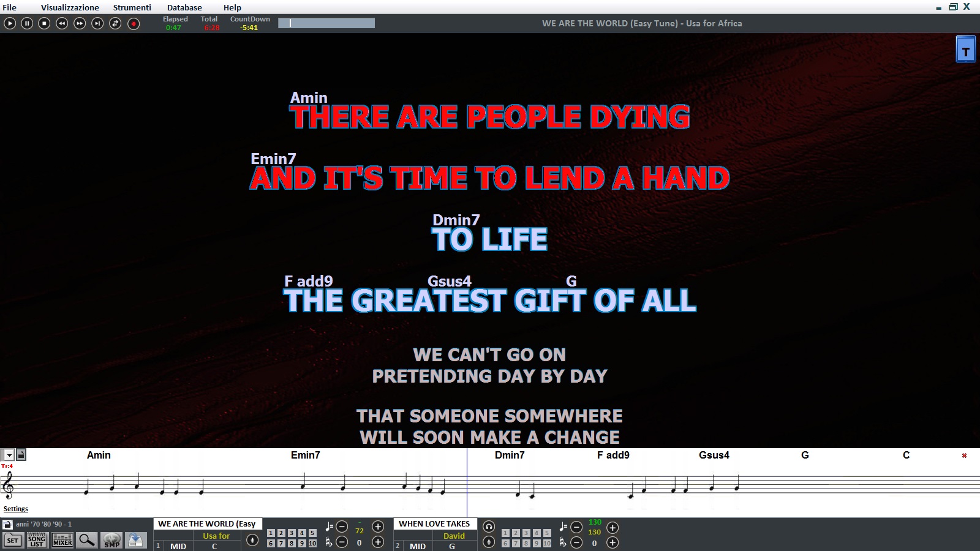Image resolution: width=980 pixels, height=551 pixels.
Task: Click the playlist file icon near anni '70
Action: 7,524
